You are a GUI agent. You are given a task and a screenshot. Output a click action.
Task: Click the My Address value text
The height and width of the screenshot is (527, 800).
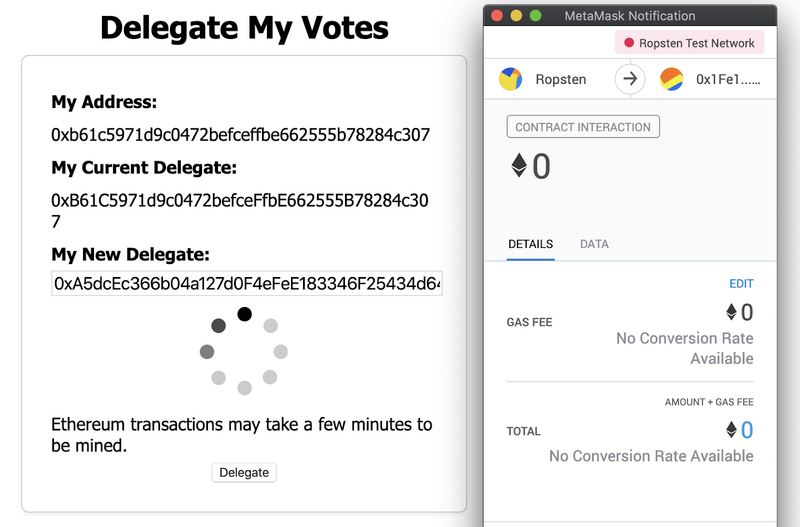coord(240,135)
